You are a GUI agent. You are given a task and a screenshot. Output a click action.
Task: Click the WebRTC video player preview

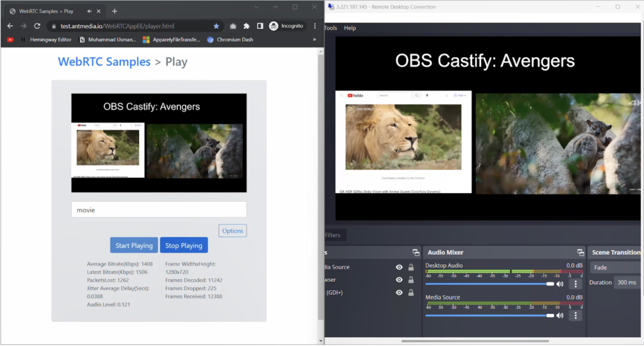coord(159,143)
